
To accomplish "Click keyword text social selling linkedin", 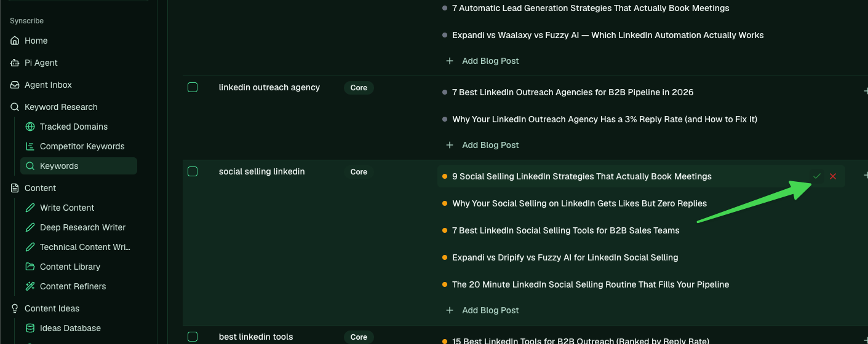I will tap(262, 171).
